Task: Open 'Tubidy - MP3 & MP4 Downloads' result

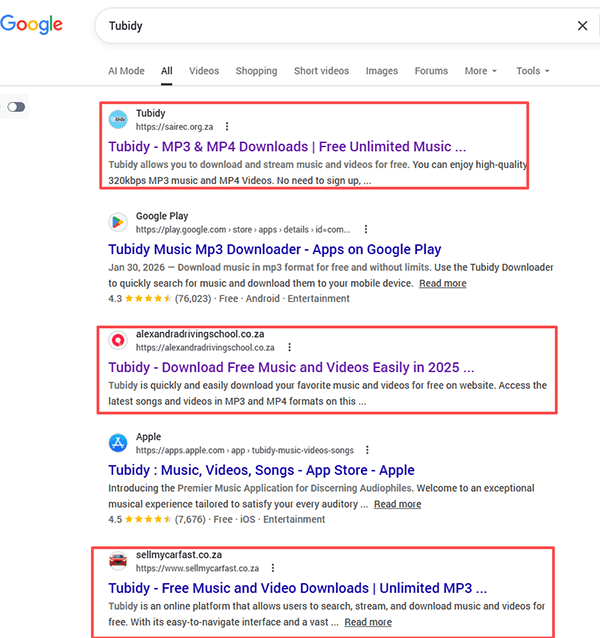Action: click(x=287, y=146)
